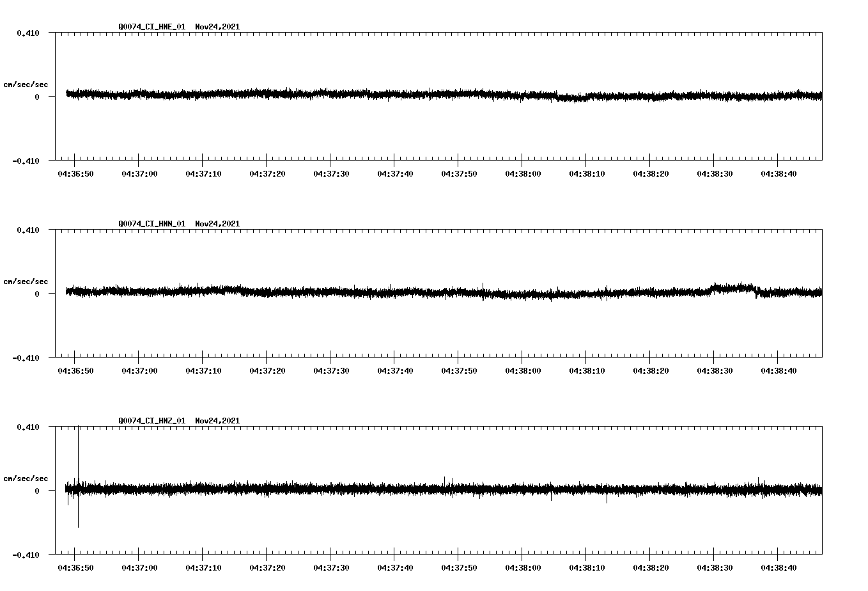The image size is (868, 591).
Task: Click the HNN trace bump near 04:38:35
Action: point(732,288)
